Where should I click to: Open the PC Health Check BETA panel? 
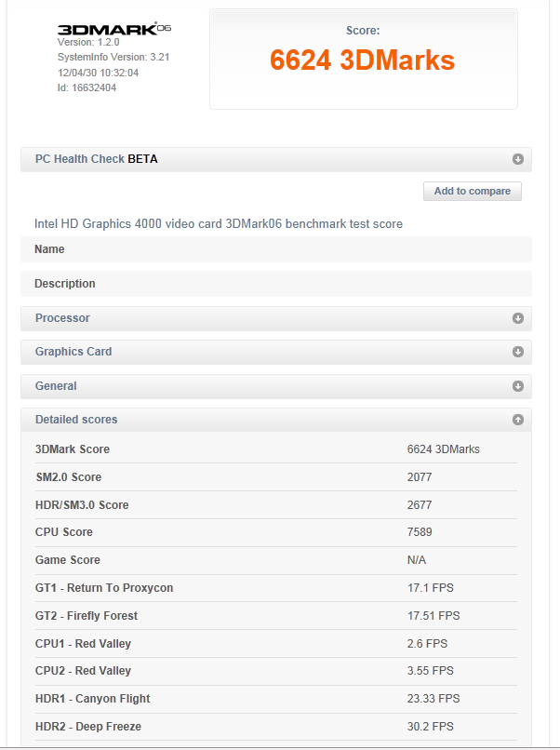coord(97,159)
